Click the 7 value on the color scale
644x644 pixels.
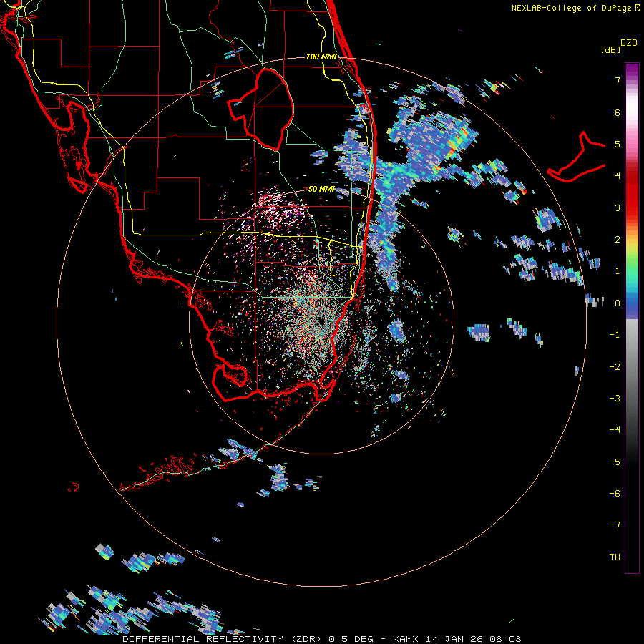coord(618,80)
